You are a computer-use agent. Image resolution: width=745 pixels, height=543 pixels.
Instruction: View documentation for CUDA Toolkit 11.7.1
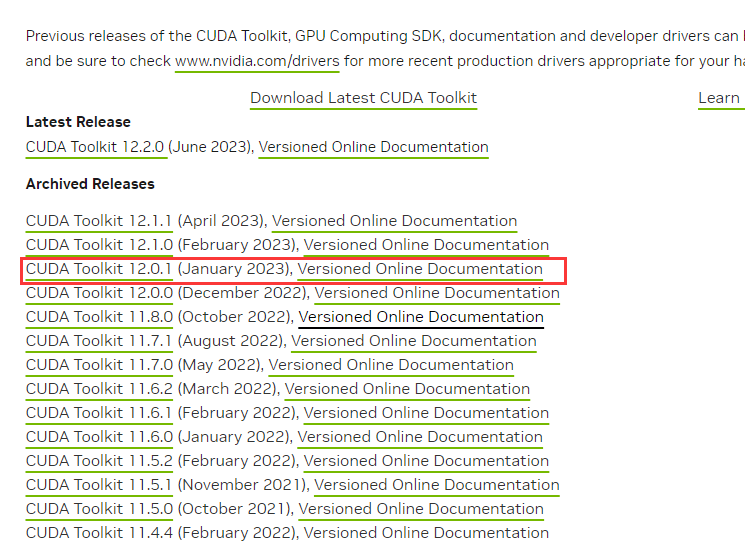point(414,341)
